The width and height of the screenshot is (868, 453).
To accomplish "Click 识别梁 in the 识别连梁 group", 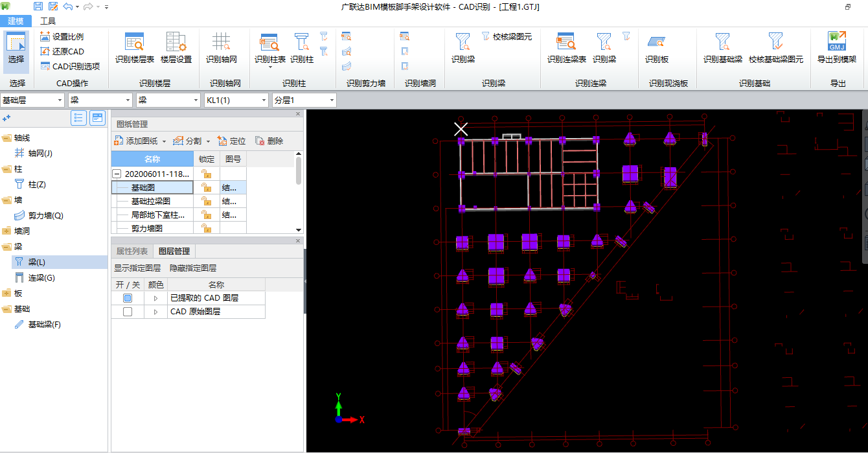I will [x=604, y=49].
